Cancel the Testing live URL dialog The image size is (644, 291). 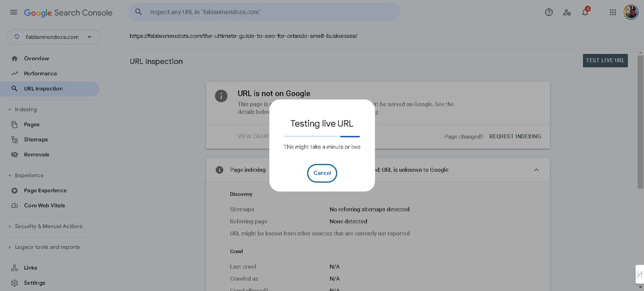tap(322, 173)
